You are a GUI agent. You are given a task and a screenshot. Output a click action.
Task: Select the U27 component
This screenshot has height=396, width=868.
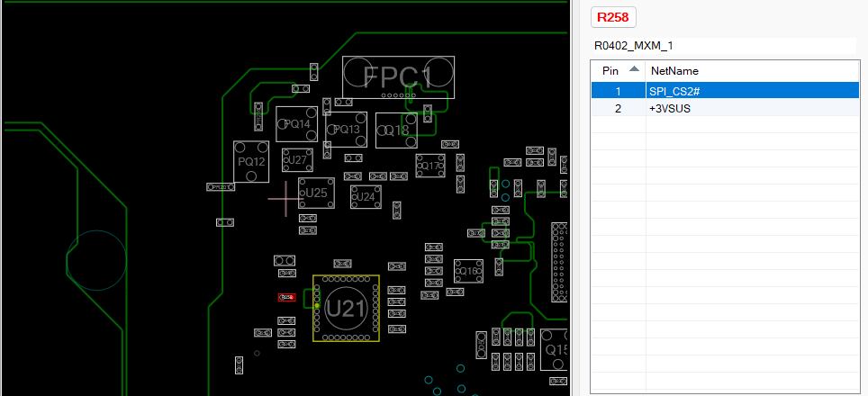tap(297, 160)
